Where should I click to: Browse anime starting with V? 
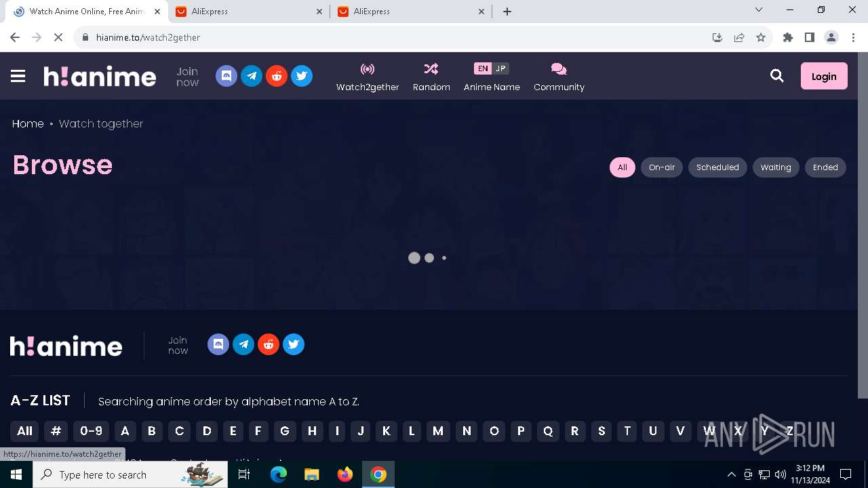coord(680,431)
